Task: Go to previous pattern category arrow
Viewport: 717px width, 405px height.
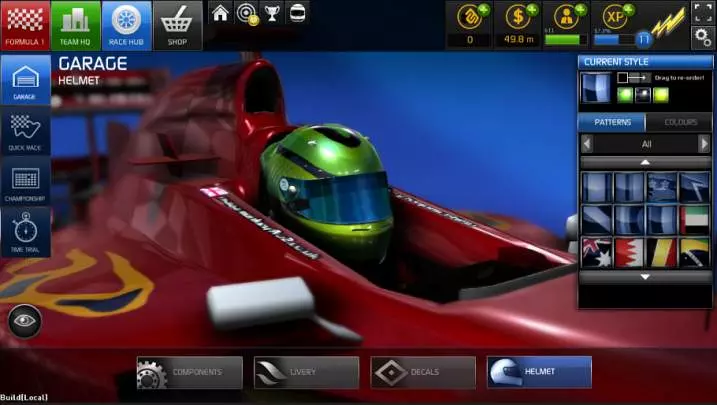Action: point(587,144)
